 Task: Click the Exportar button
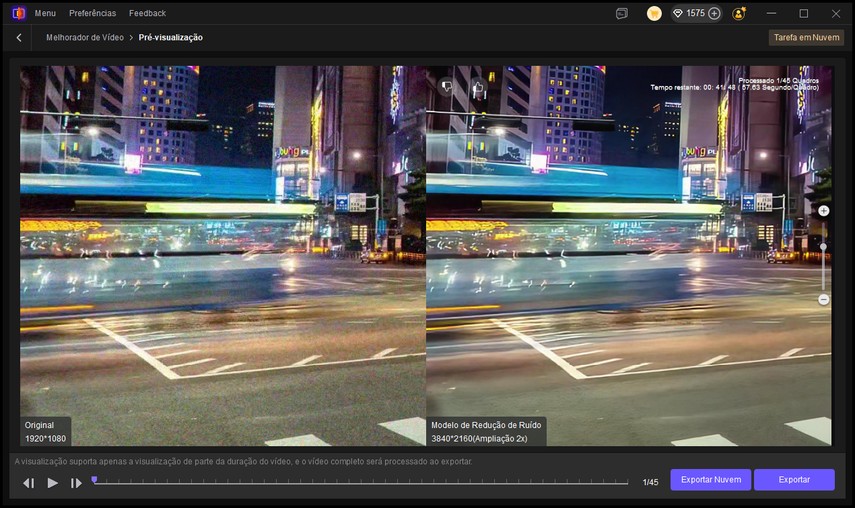click(x=794, y=480)
